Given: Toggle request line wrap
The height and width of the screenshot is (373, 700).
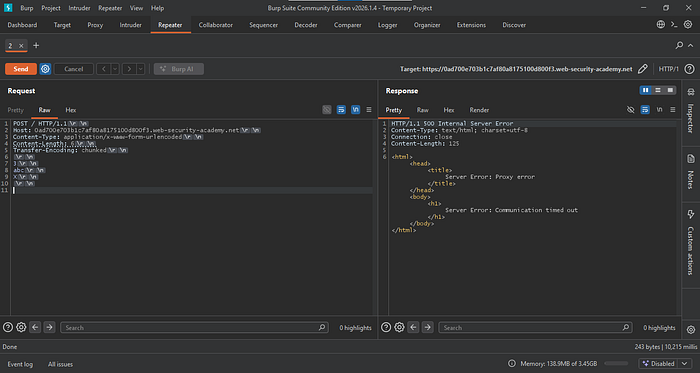Looking at the screenshot, I should click(341, 109).
